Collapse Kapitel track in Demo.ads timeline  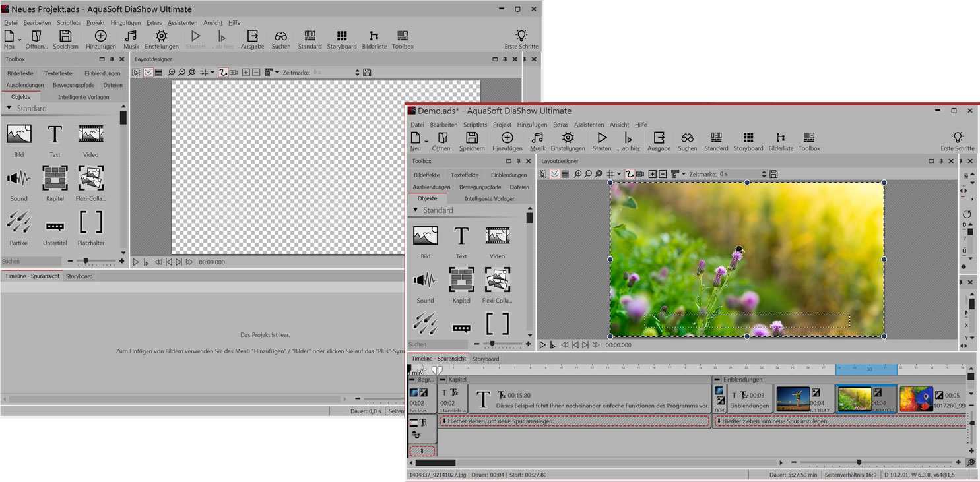click(443, 380)
